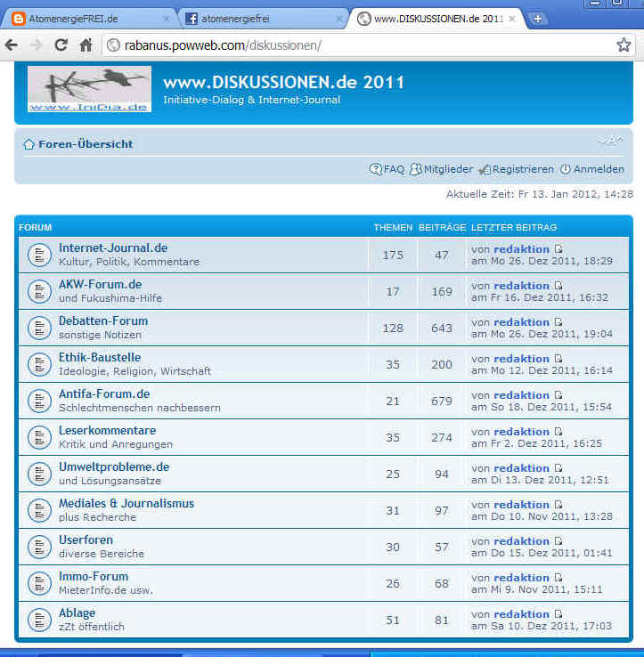Image resolution: width=644 pixels, height=657 pixels.
Task: View latest post icon in Mediales & Journalismus row
Action: pyautogui.click(x=558, y=504)
